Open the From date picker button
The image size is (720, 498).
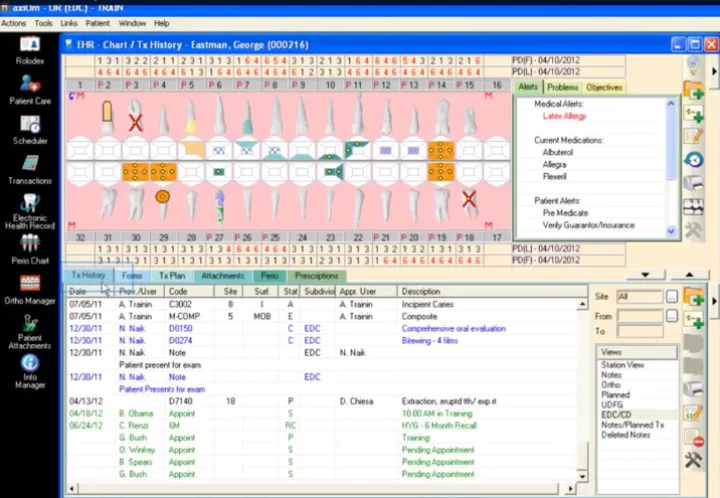pyautogui.click(x=672, y=316)
